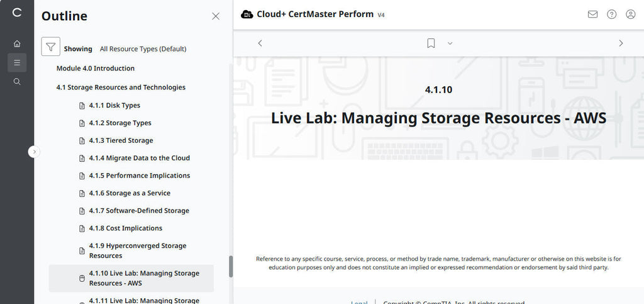Open 4.1.7 Software-Defined Storage
Screen dimensions: 644x304
pos(139,211)
